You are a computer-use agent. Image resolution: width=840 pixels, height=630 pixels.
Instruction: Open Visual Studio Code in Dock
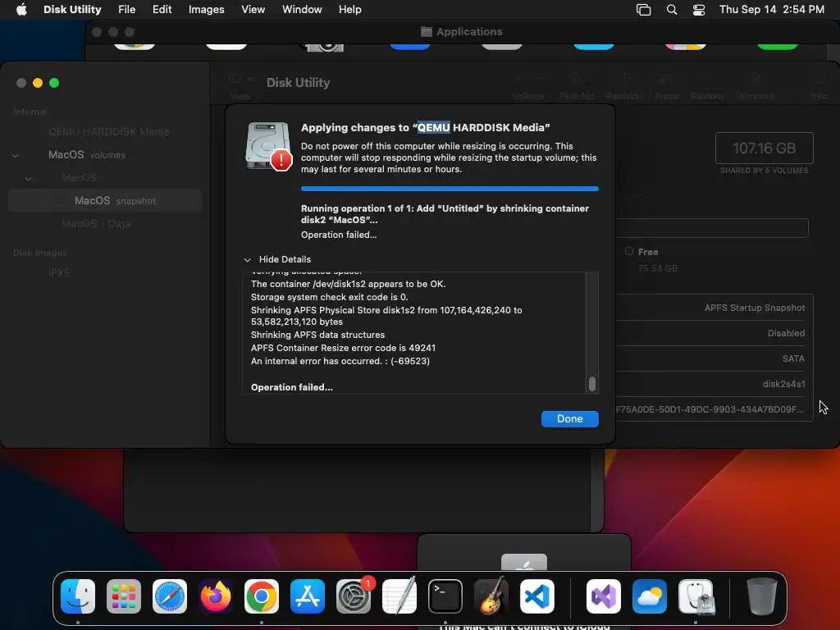(x=537, y=596)
